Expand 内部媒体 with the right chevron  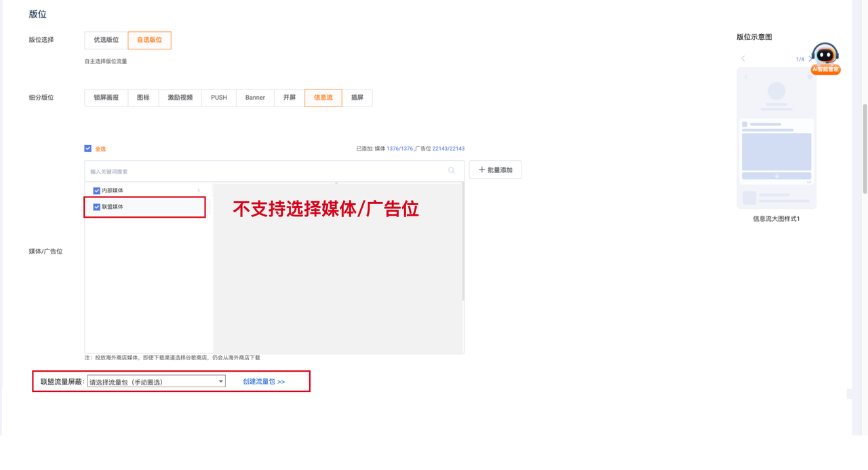199,191
